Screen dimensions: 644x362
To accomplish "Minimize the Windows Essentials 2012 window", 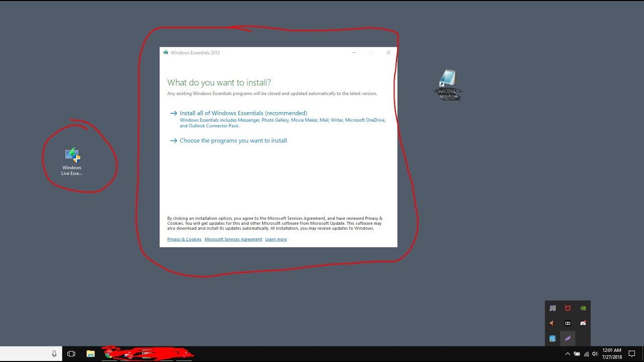I will pos(354,52).
